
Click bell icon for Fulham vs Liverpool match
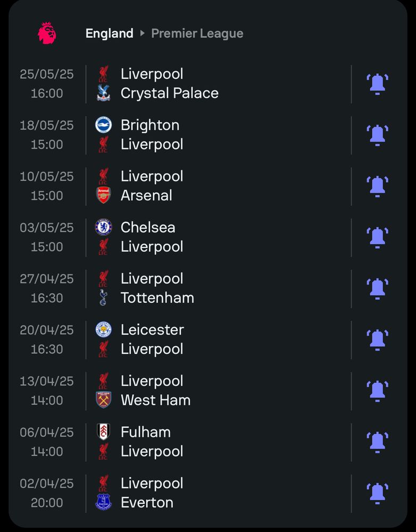377,442
